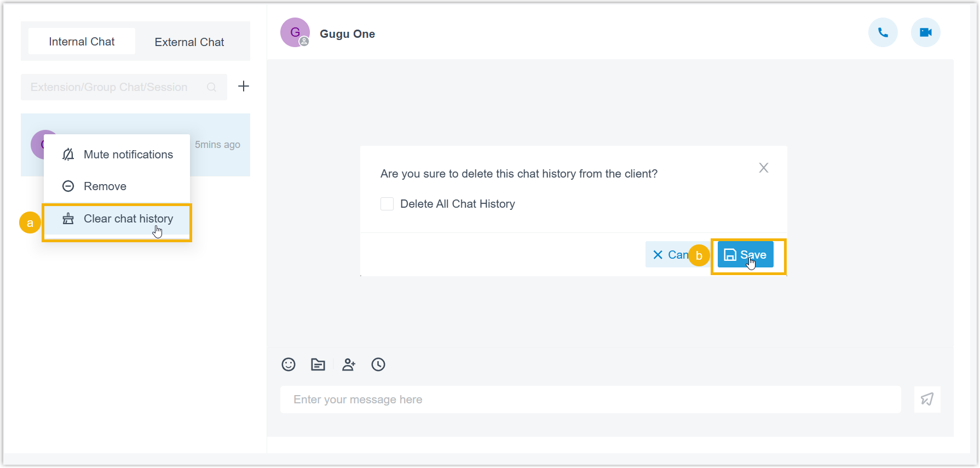
Task: Click the Enter your message here field
Action: [590, 399]
